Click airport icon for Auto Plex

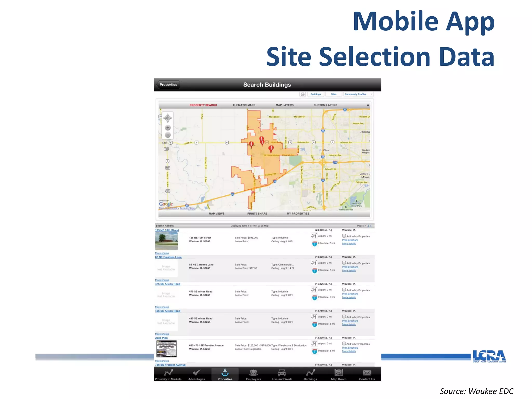coord(314,343)
